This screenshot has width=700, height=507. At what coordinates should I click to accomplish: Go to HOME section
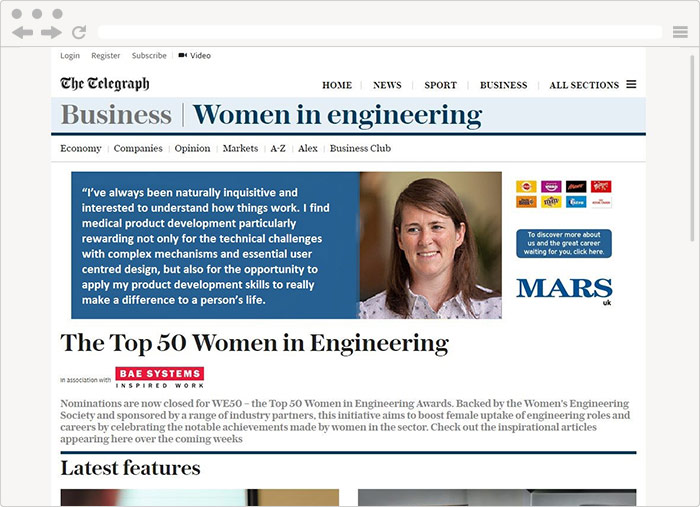coord(337,85)
